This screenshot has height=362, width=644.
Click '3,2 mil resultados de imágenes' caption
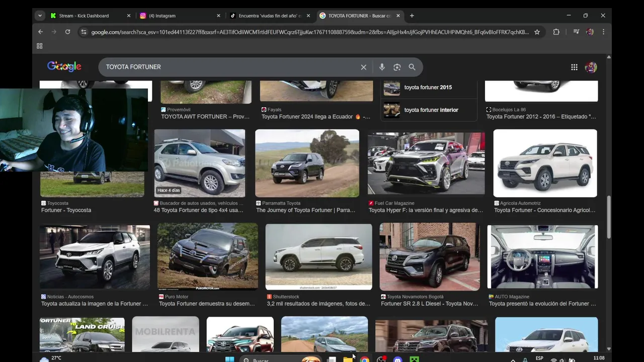point(318,304)
